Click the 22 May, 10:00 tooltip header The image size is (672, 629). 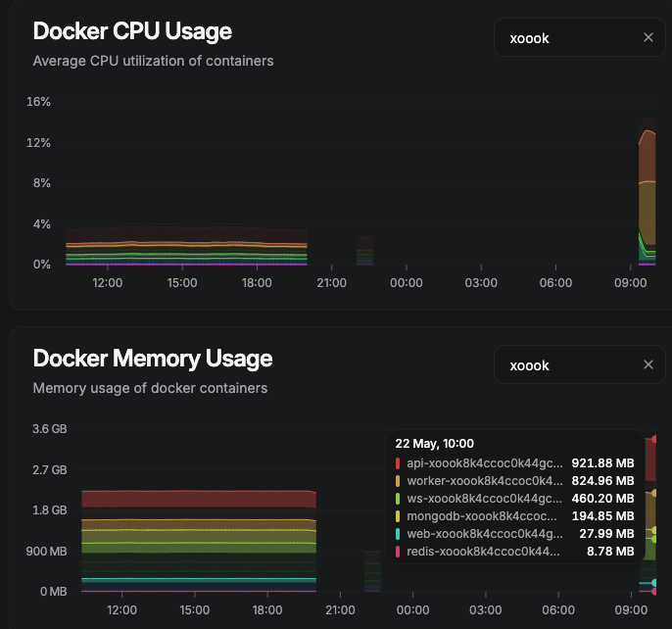pos(434,443)
